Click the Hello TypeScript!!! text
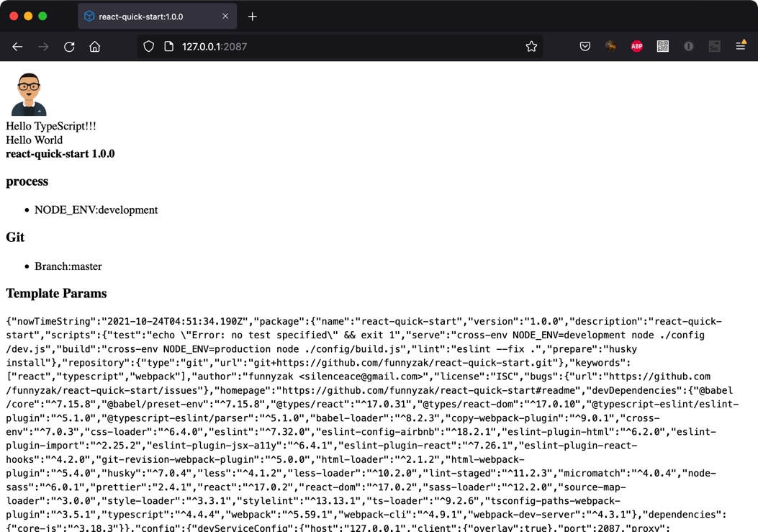758x532 pixels. [x=51, y=126]
